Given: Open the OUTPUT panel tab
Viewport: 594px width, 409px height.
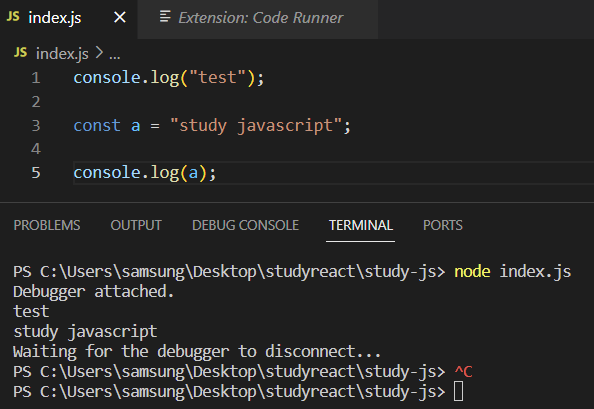Looking at the screenshot, I should [136, 225].
